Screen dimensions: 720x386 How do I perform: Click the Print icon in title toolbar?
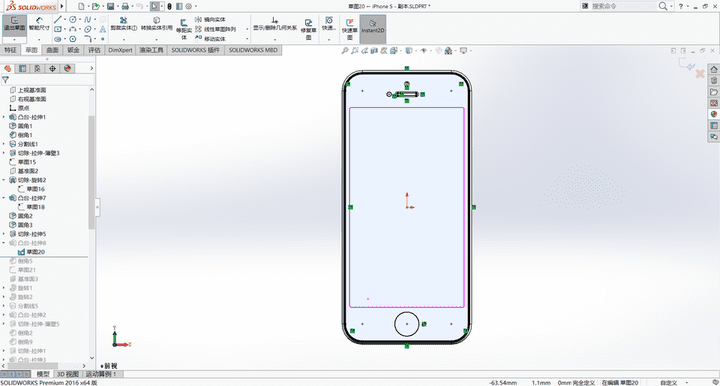(125, 6)
